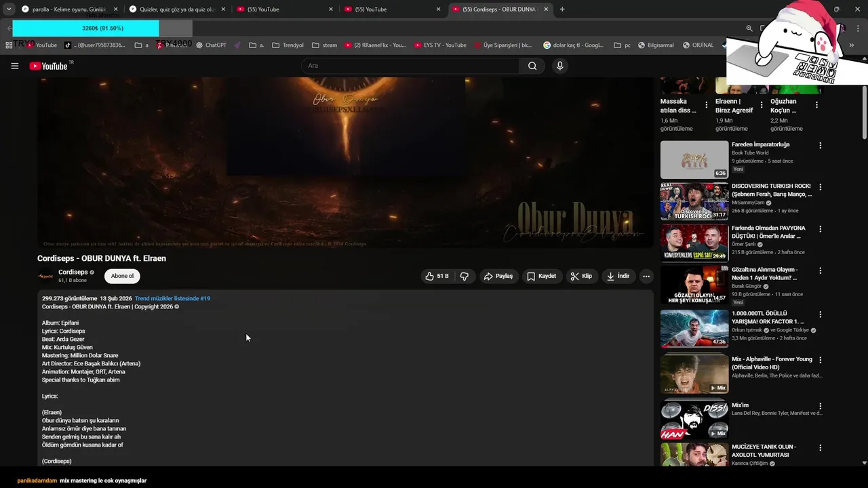Open options for 'Farkında Olmadan PAVYONA DÜŞTÜK' video

pyautogui.click(x=821, y=229)
